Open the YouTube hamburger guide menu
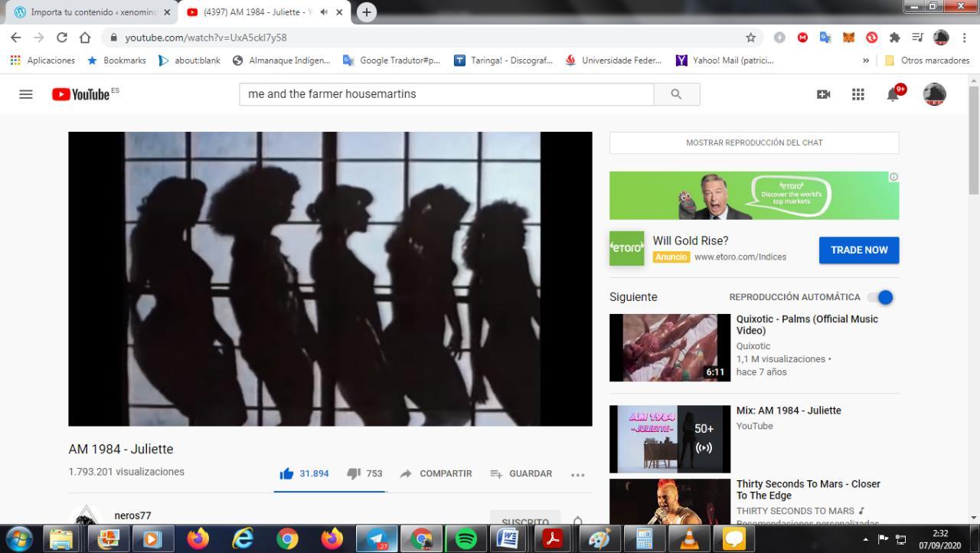This screenshot has width=980, height=553. pyautogui.click(x=26, y=94)
